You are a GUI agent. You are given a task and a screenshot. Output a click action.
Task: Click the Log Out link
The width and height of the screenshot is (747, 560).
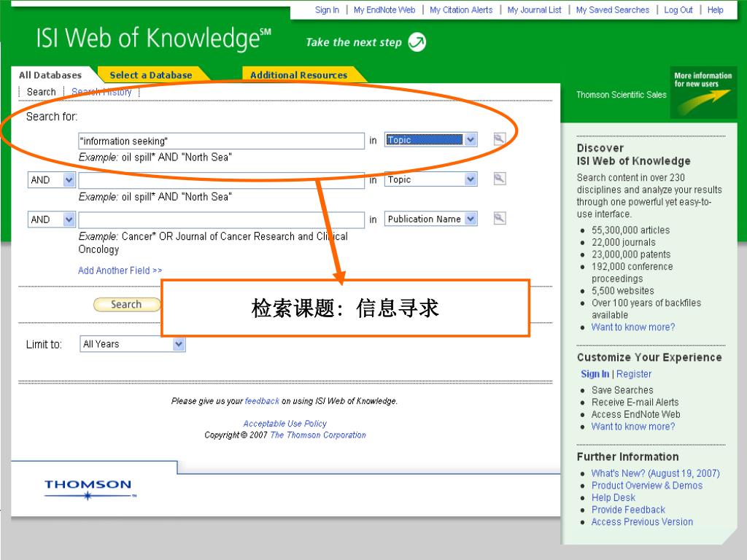tap(678, 10)
